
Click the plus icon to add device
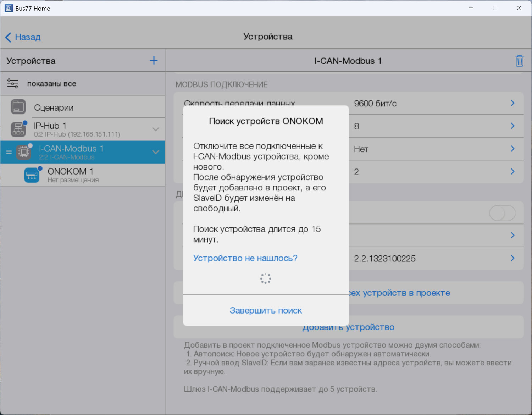point(154,60)
